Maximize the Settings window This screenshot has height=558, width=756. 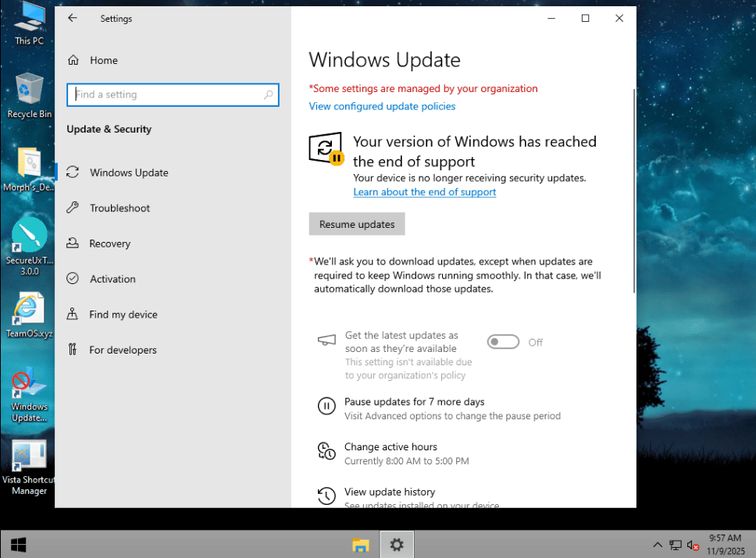(585, 18)
